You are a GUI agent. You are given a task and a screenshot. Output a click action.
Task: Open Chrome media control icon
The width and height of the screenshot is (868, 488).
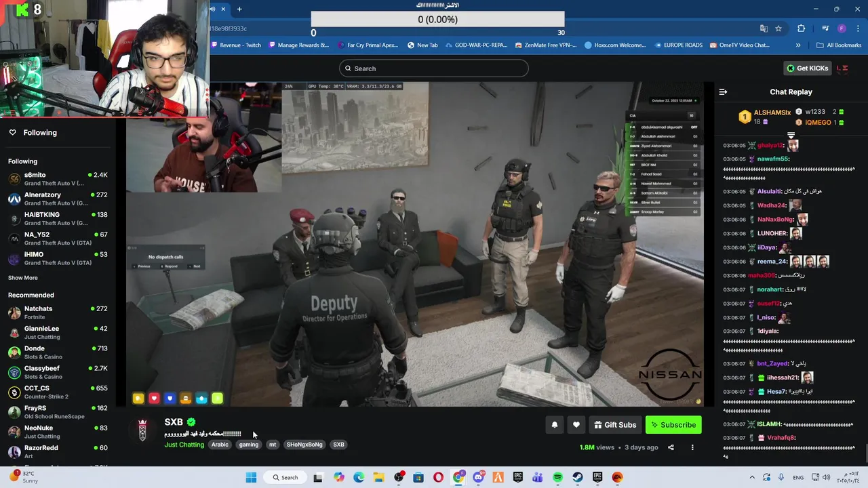pyautogui.click(x=825, y=28)
